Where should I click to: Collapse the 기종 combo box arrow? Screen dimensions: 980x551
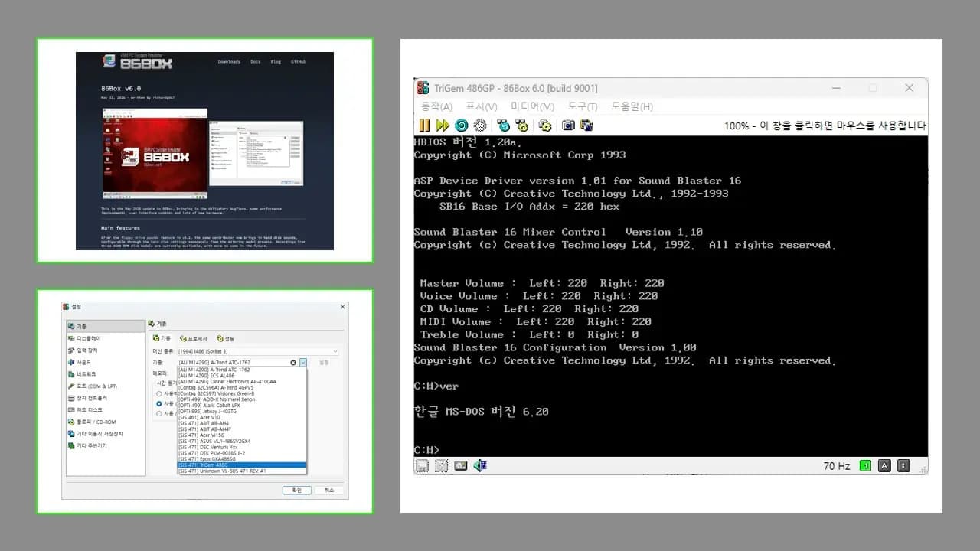[x=303, y=363]
